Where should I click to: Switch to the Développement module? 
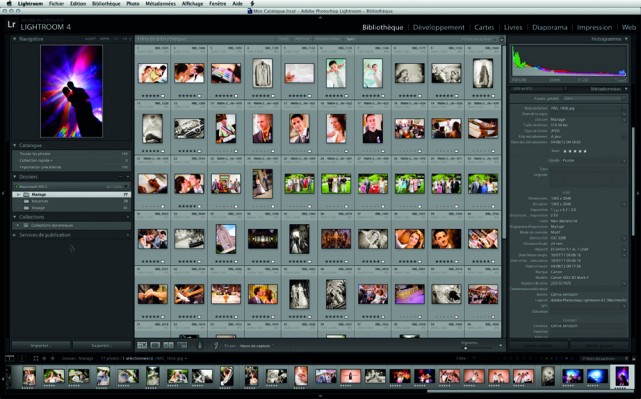tap(439, 27)
